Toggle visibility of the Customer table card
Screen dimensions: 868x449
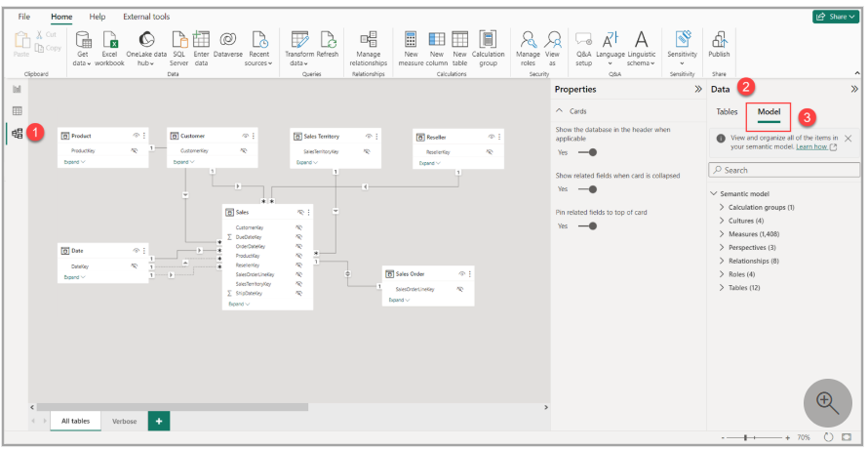(x=245, y=136)
